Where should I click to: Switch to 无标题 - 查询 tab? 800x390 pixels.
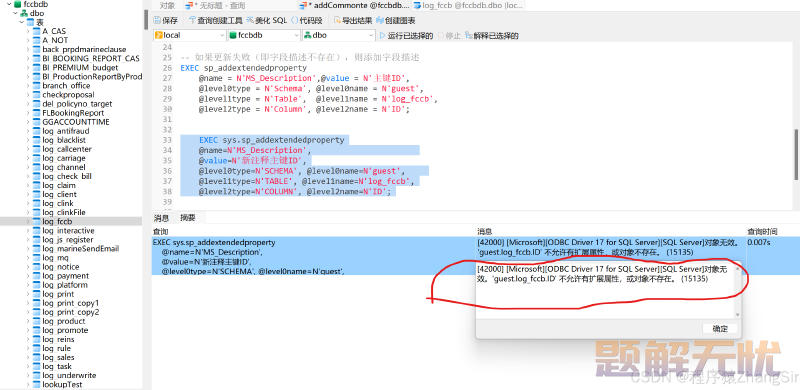tap(215, 6)
